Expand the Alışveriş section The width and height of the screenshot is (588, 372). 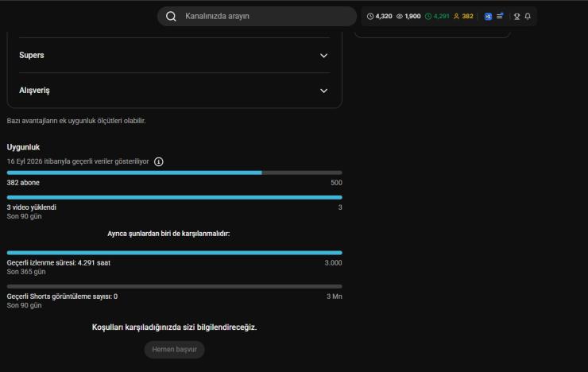click(x=323, y=91)
